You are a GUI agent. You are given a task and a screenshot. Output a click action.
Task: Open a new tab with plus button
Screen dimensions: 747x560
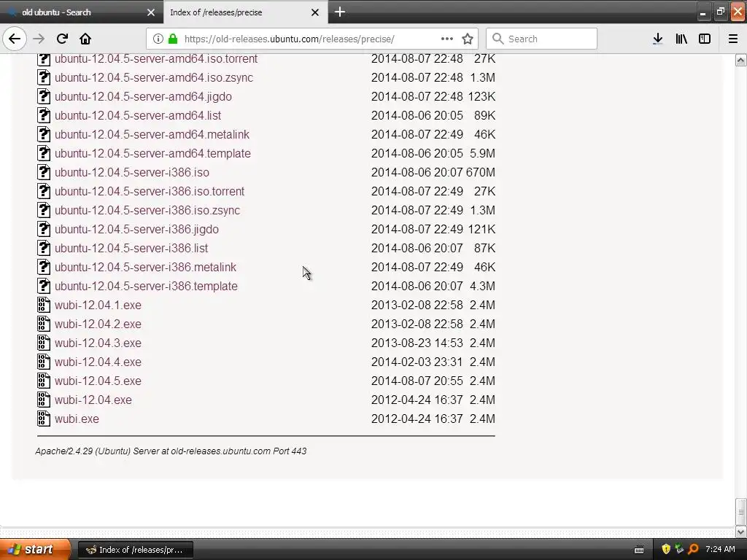pyautogui.click(x=340, y=12)
